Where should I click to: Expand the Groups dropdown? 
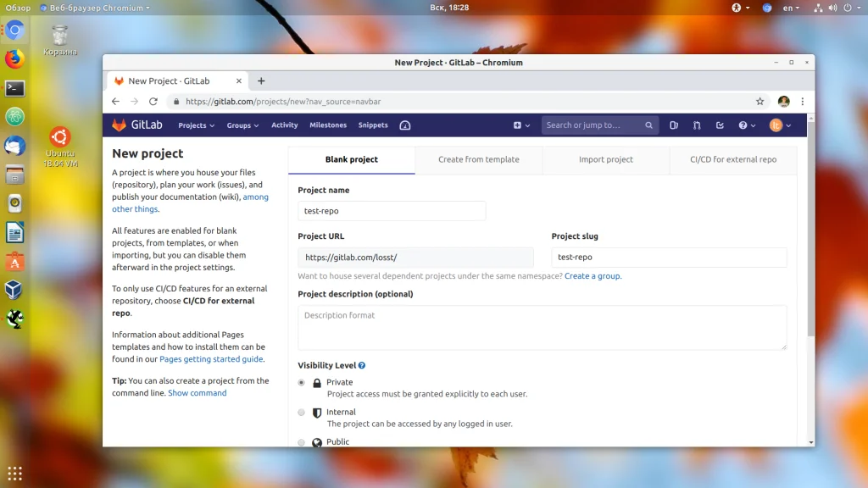coord(242,125)
